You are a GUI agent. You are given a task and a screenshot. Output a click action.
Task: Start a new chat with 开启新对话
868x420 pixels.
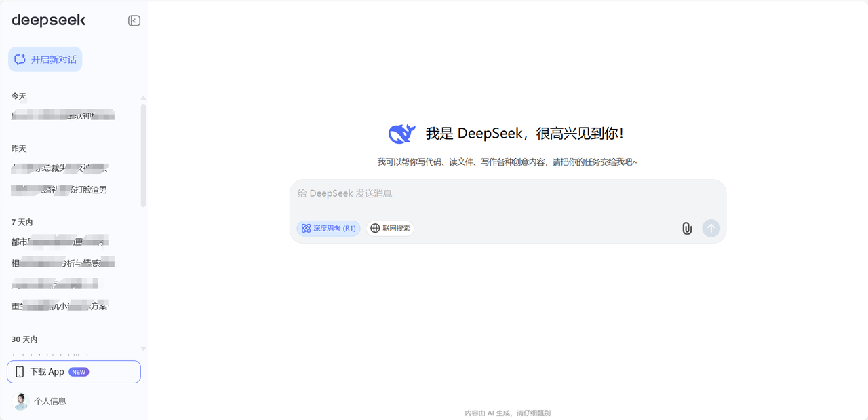pyautogui.click(x=45, y=60)
